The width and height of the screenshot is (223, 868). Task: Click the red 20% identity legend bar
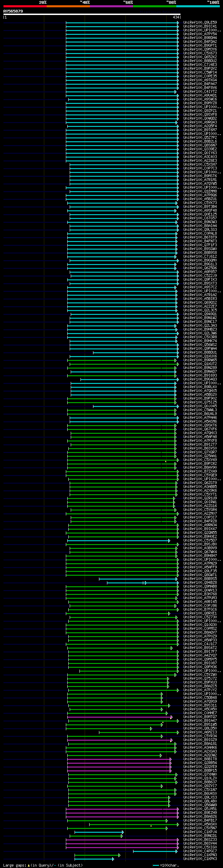pos(25,6)
